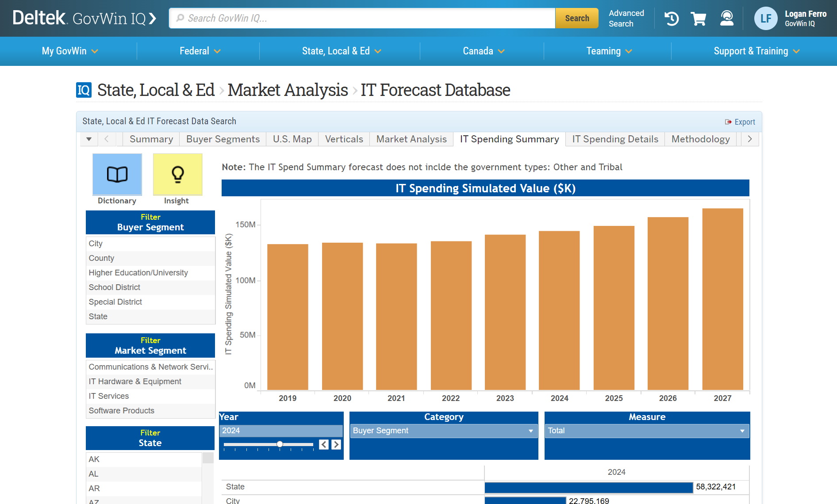The width and height of the screenshot is (837, 504).
Task: Click the right arrow on the Year slider
Action: 337,444
